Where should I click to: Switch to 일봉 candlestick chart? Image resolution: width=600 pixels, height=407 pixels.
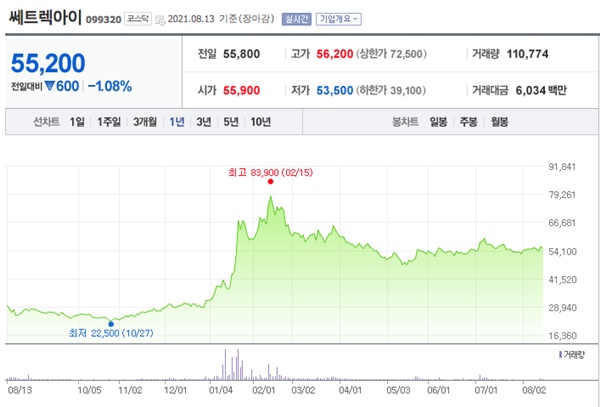coord(438,122)
